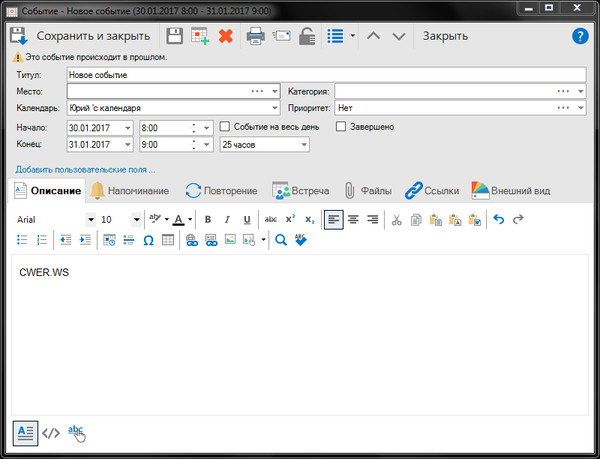This screenshot has width=600, height=459.
Task: Click the "Добавить пользовательские поля" link
Action: pos(85,169)
